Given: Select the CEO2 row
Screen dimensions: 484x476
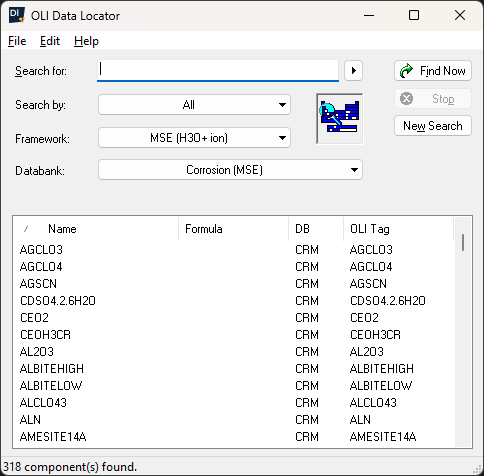Looking at the screenshot, I should 234,318.
